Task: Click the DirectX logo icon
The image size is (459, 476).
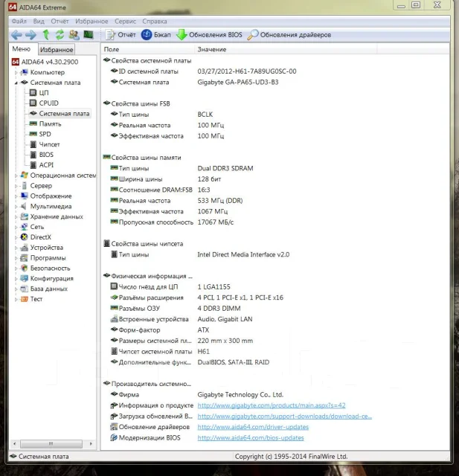Action: point(24,237)
